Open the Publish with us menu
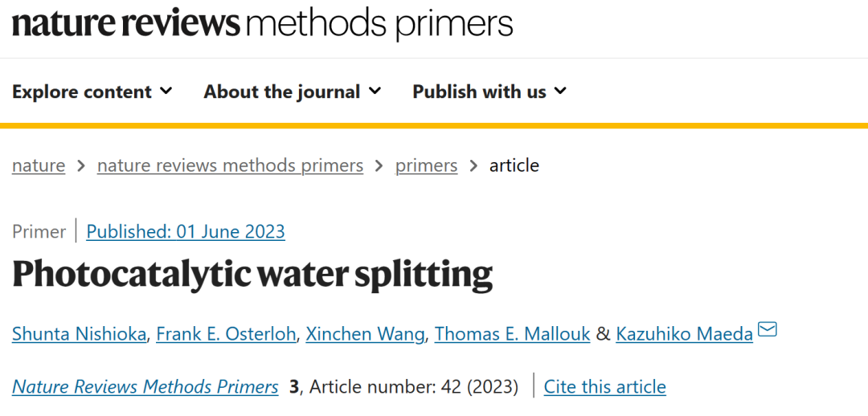 tap(489, 92)
